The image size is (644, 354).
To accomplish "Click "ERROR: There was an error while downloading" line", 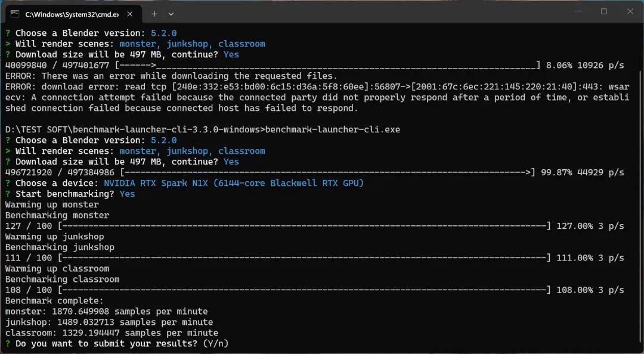I will [171, 76].
